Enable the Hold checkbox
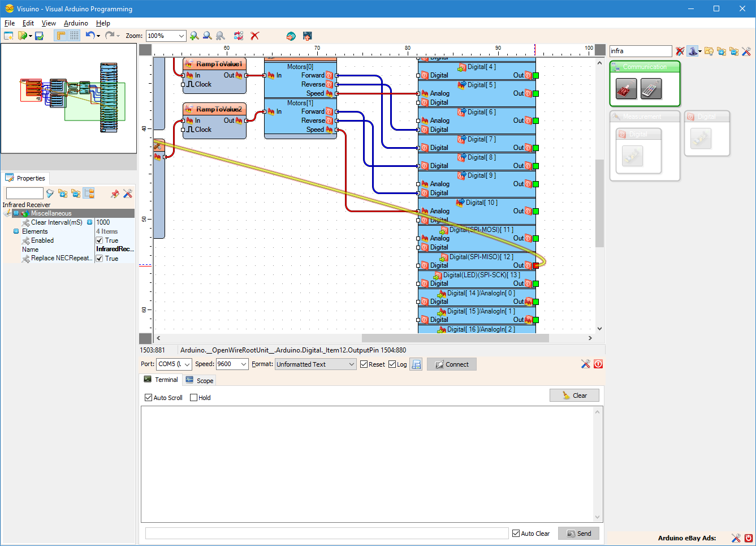756x546 pixels. click(194, 398)
